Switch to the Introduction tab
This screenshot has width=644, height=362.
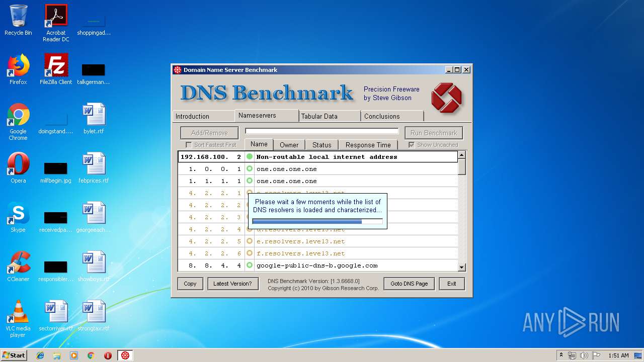click(203, 116)
